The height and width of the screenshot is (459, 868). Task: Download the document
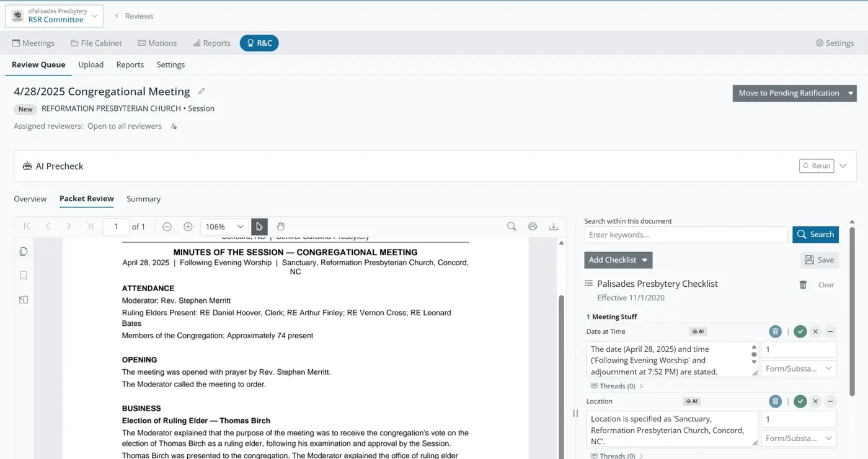tap(554, 227)
